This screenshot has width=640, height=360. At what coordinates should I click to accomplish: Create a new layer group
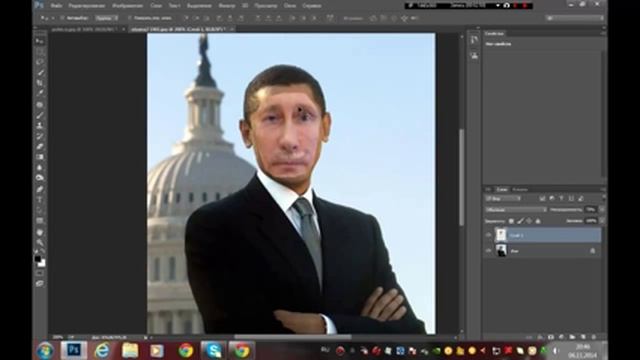pos(572,337)
